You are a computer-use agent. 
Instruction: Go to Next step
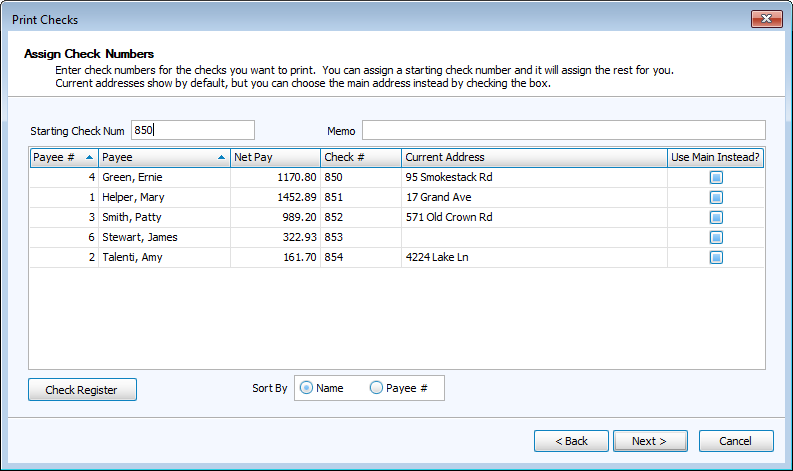[x=648, y=441]
